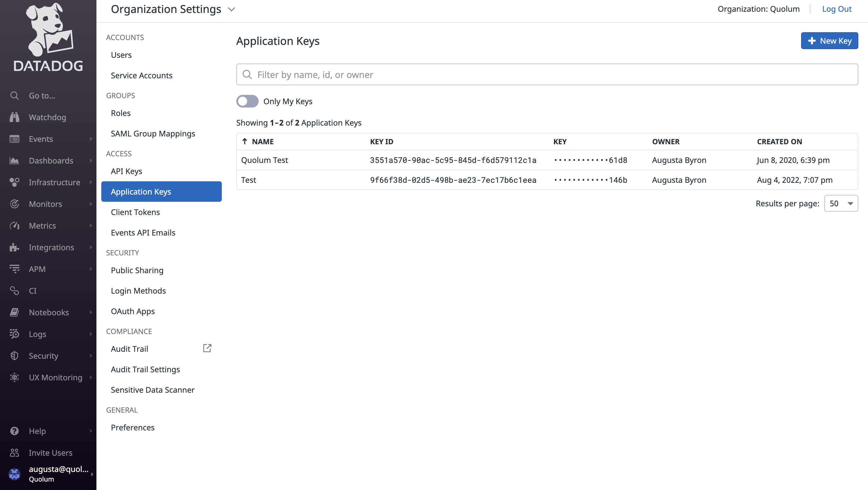The height and width of the screenshot is (490, 868).
Task: Focus the filter by name search field
Action: 546,74
